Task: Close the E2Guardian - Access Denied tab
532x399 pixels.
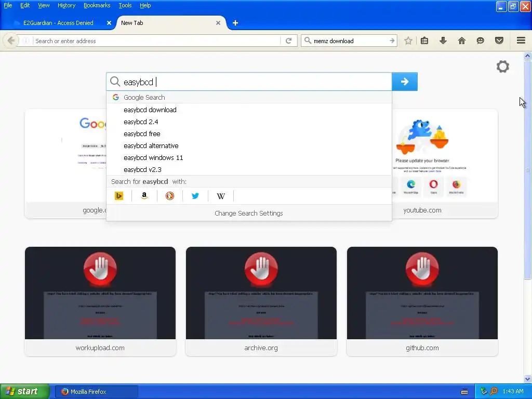Action: click(x=109, y=23)
